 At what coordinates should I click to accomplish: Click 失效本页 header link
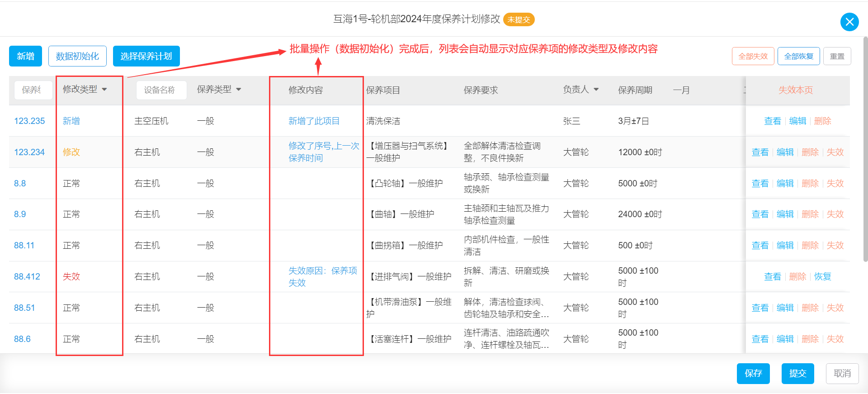(x=796, y=90)
